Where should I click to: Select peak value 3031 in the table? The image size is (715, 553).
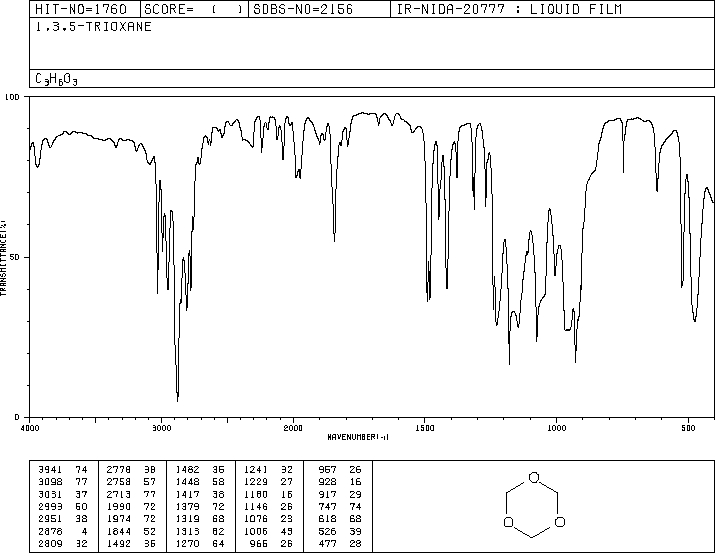point(50,494)
